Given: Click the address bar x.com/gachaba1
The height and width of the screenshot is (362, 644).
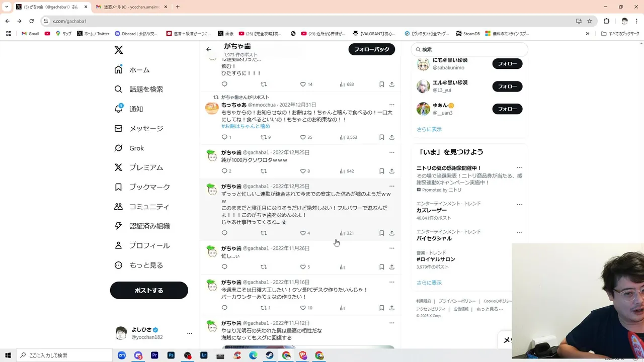Looking at the screenshot, I should click(x=69, y=21).
